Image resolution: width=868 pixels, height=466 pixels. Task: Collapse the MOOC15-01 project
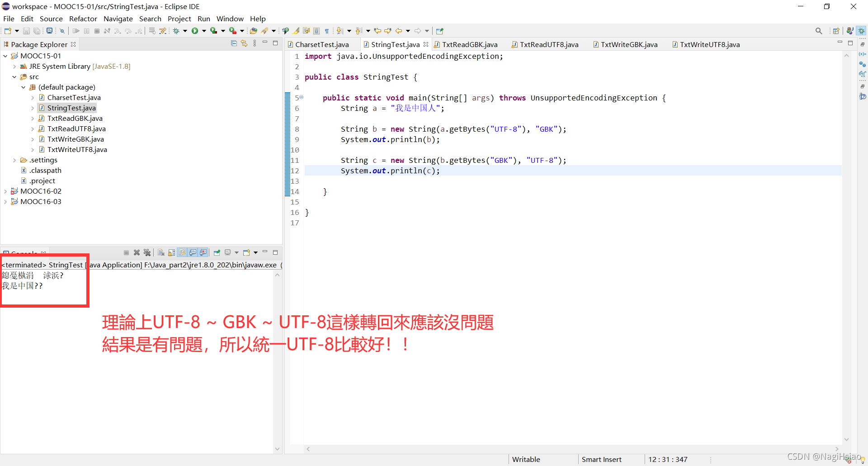[x=5, y=56]
